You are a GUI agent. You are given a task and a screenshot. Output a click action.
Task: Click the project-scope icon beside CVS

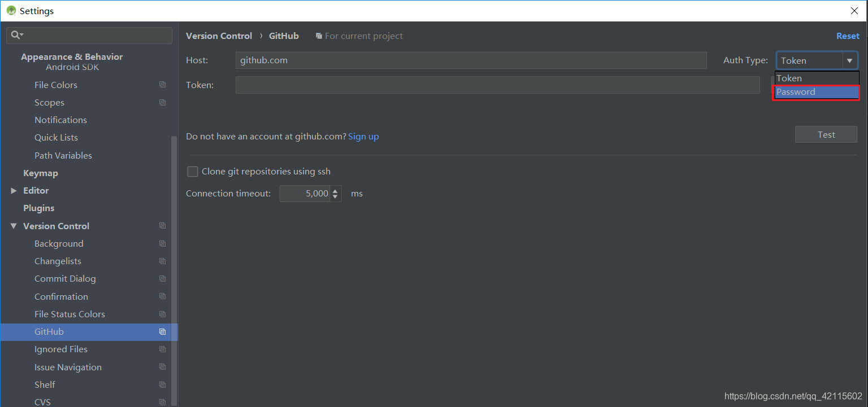click(x=163, y=402)
